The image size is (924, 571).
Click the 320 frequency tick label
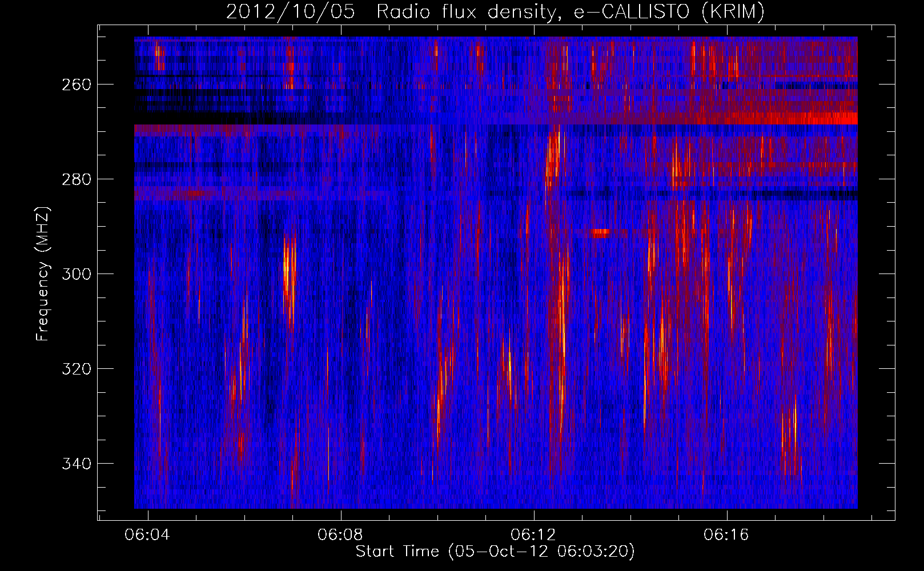click(76, 369)
